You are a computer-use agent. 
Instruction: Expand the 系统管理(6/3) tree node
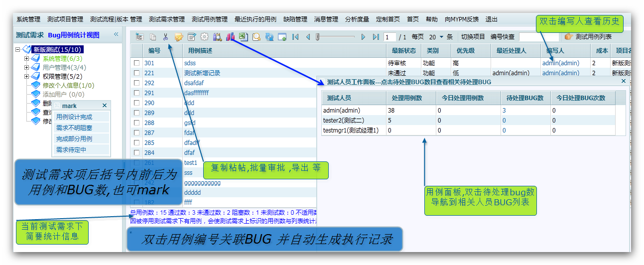tap(27, 59)
